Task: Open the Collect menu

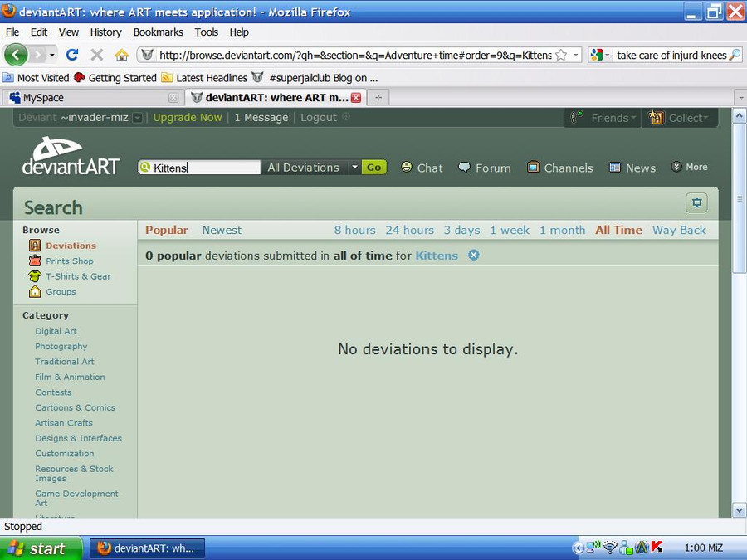Action: tap(679, 118)
